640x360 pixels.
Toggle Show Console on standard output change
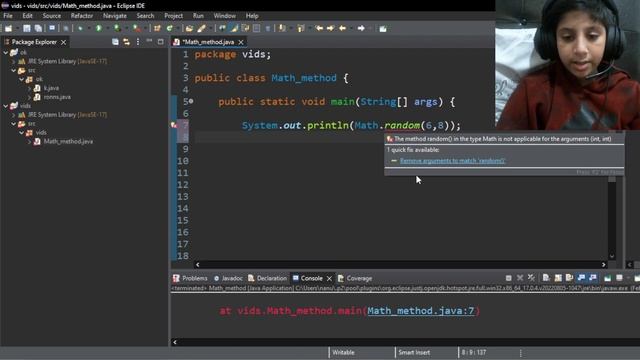click(581, 278)
